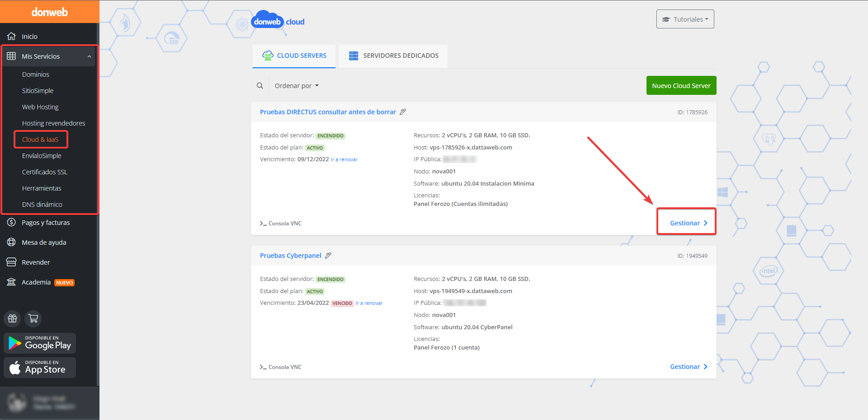Switch to the Servidores Dedicados tab
The height and width of the screenshot is (420, 868).
coord(393,56)
